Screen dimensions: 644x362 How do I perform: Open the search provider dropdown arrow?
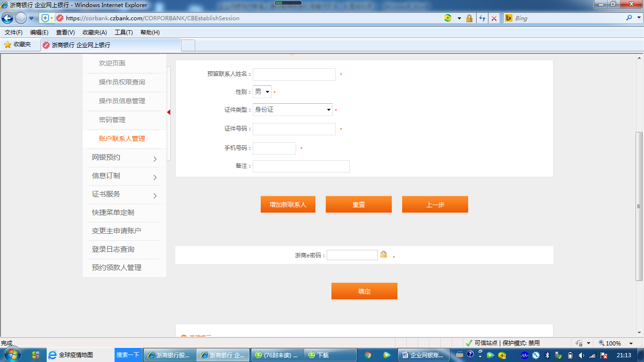point(638,18)
